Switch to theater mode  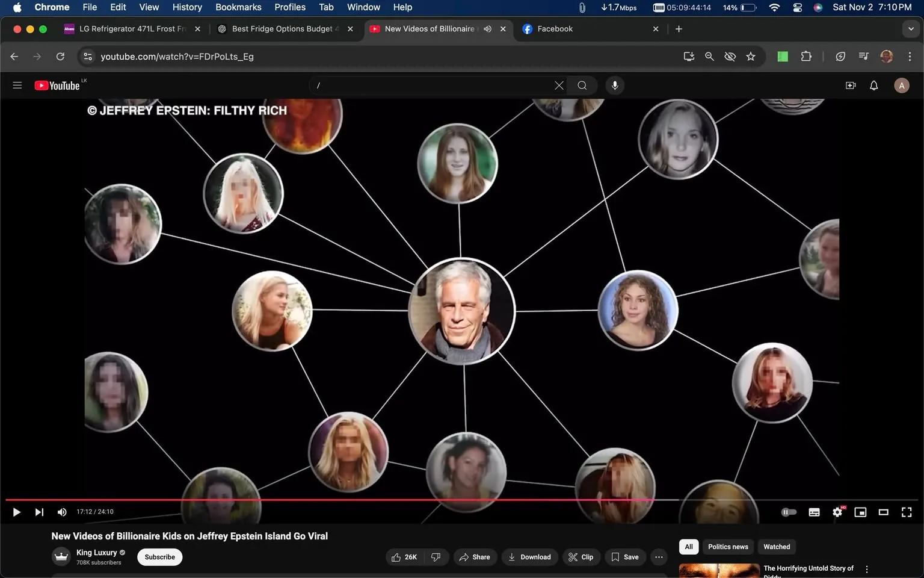pyautogui.click(x=882, y=512)
